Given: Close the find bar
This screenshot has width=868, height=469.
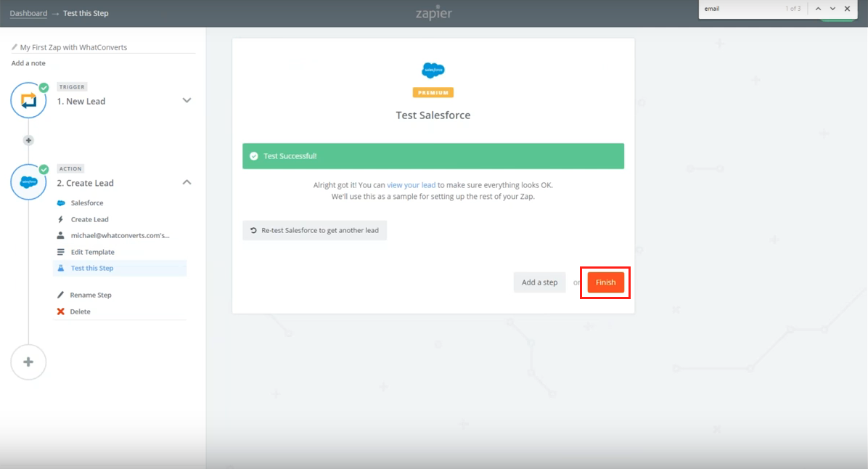Looking at the screenshot, I should pos(848,9).
